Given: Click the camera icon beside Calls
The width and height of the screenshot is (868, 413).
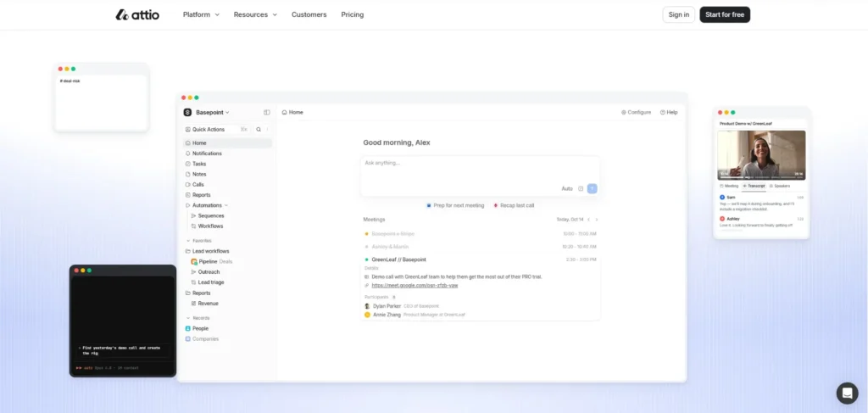Looking at the screenshot, I should tap(187, 184).
